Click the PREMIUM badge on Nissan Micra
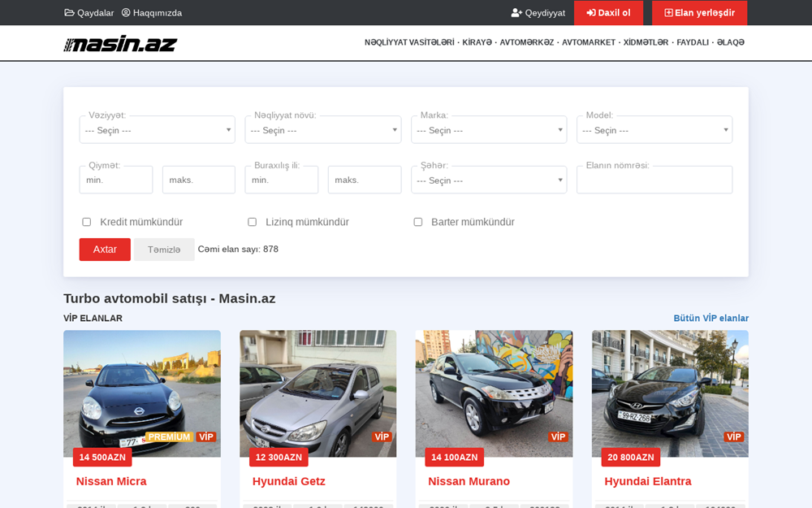Viewport: 812px width, 508px height. 170,437
